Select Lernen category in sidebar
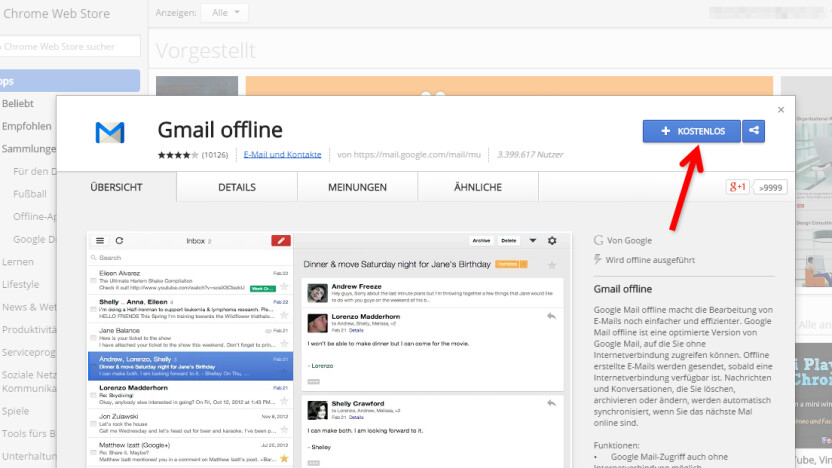Viewport: 832px width, 468px height. (18, 262)
